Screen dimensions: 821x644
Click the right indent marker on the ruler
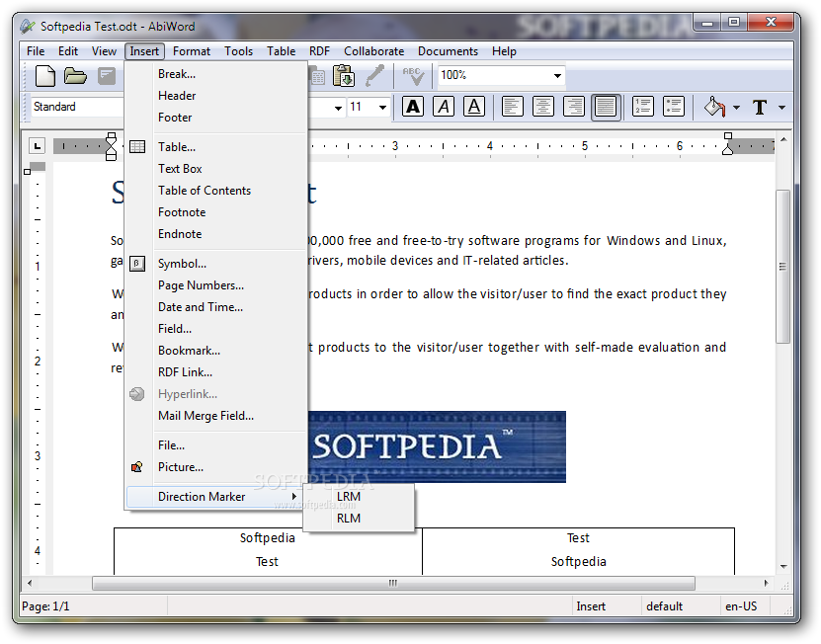(x=727, y=146)
